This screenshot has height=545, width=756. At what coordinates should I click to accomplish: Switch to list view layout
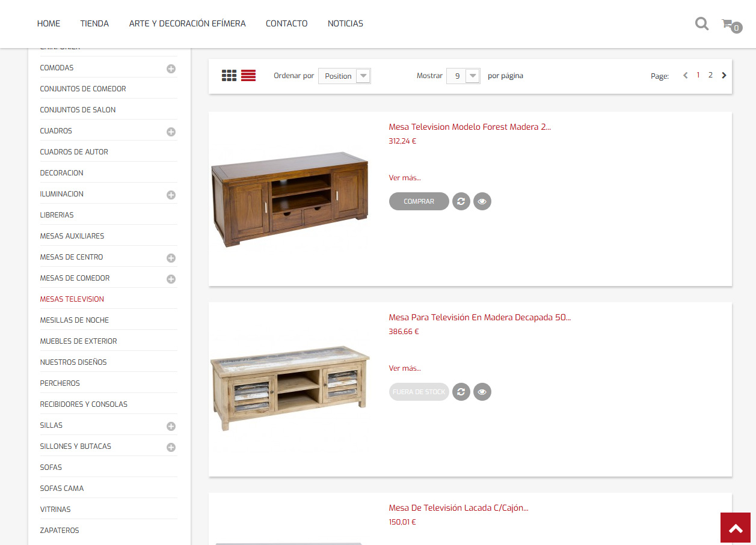248,76
